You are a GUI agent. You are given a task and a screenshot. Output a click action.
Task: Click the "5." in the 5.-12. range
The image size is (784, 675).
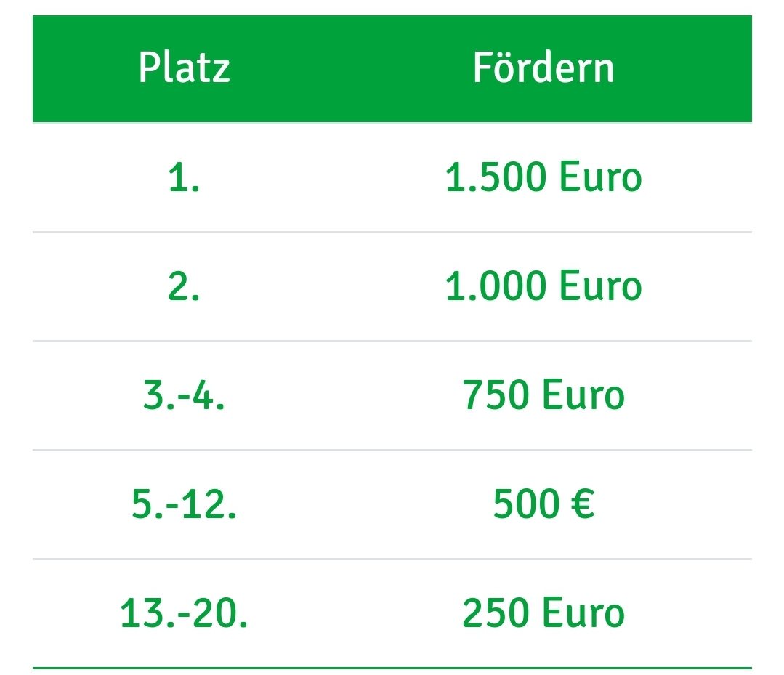145,505
